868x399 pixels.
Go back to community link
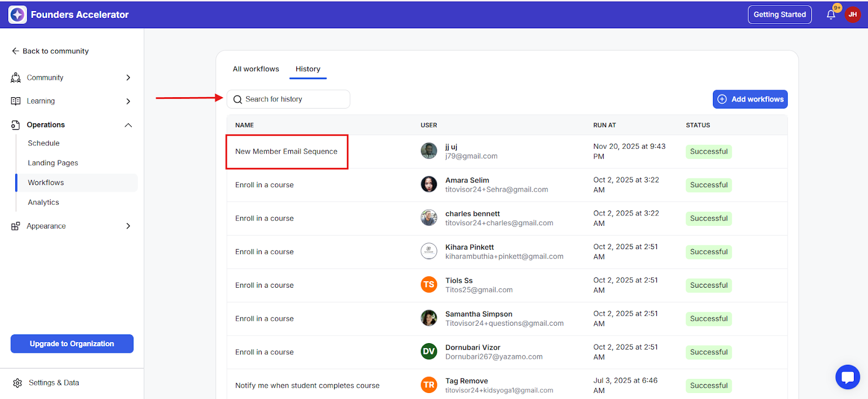50,51
